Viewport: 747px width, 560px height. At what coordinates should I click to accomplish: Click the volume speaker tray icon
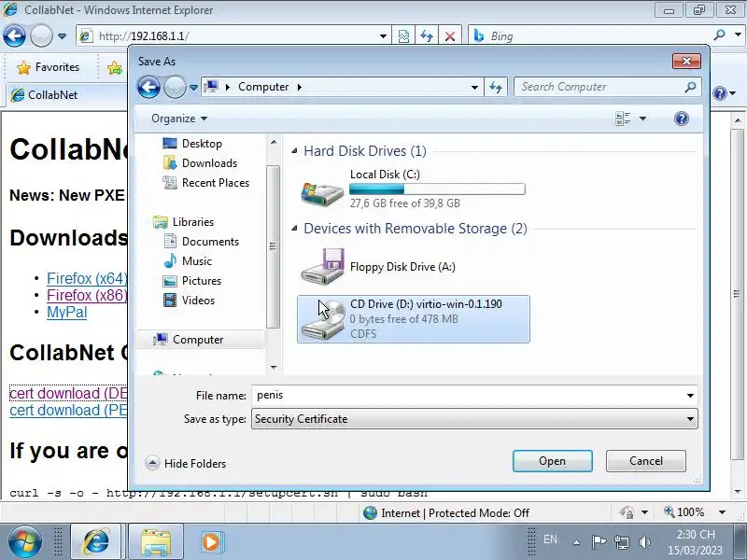tap(644, 542)
